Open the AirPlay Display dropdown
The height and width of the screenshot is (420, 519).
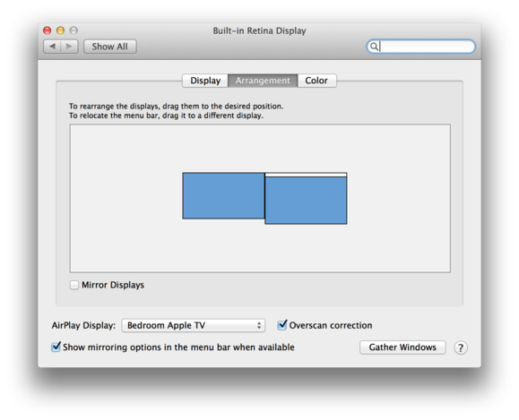click(194, 325)
